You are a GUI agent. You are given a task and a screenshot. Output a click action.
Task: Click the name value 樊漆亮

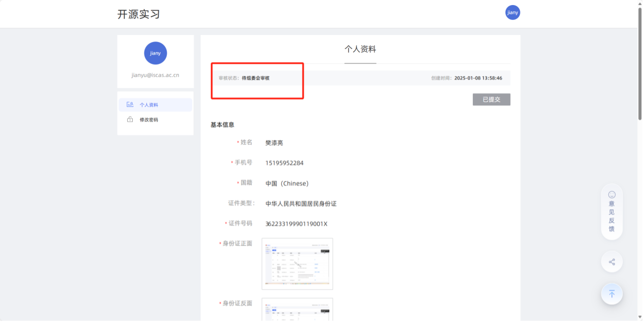tap(274, 143)
